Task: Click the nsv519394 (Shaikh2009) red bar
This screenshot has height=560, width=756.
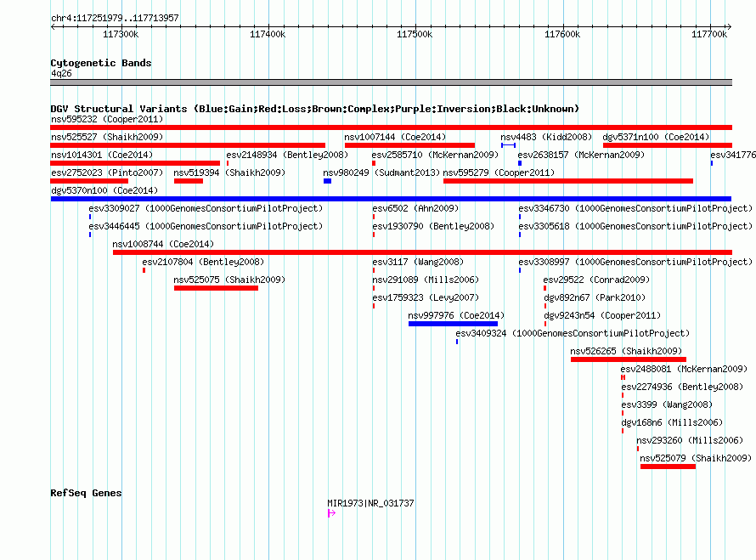Action: tap(189, 181)
